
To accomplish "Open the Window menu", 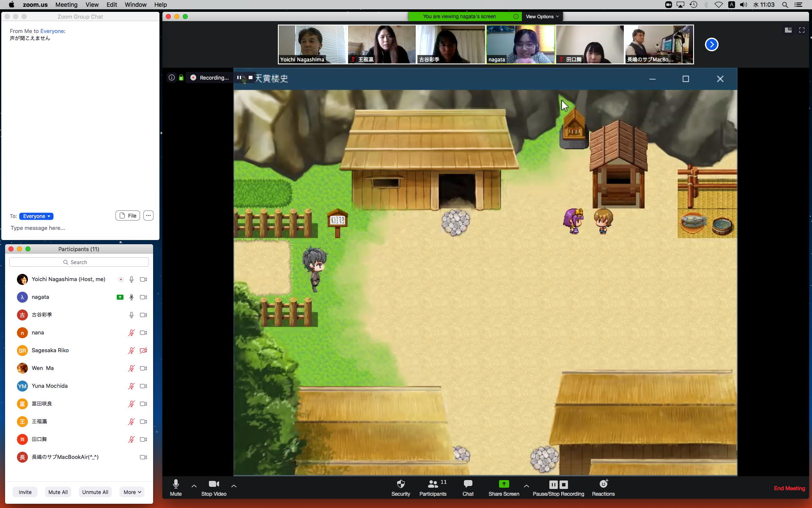I will 135,5.
